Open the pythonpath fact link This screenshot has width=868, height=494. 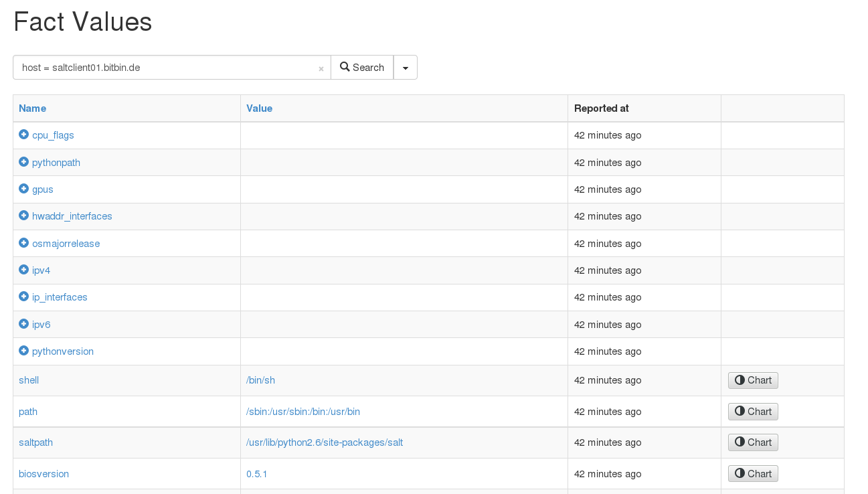[x=56, y=163]
